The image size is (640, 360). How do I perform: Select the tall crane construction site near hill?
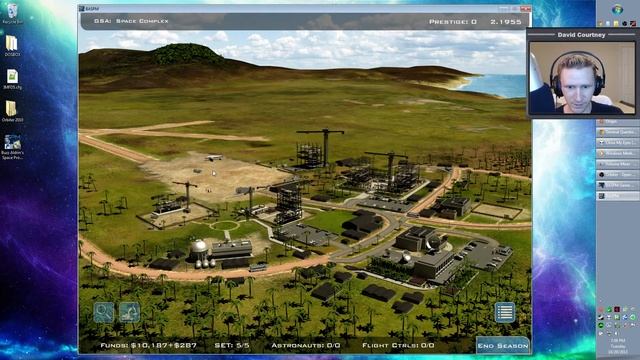[320, 148]
